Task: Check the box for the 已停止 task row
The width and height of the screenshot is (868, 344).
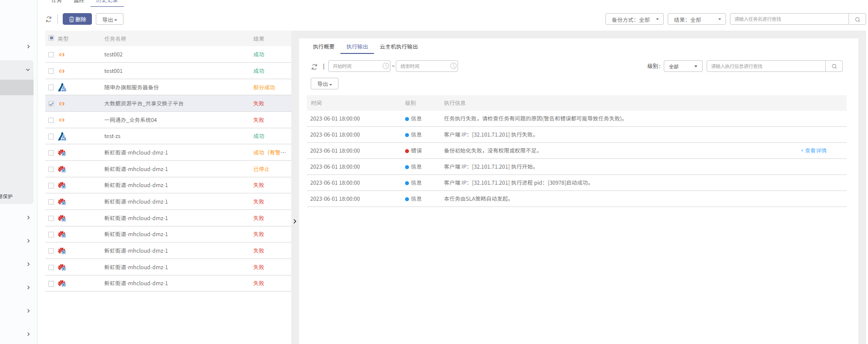Action: (51, 169)
